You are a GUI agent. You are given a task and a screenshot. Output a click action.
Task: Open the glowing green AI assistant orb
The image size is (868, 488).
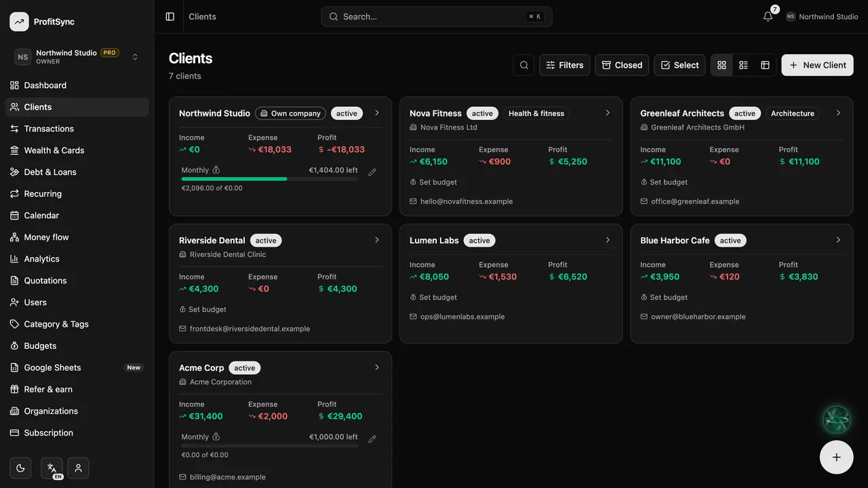pos(837,420)
